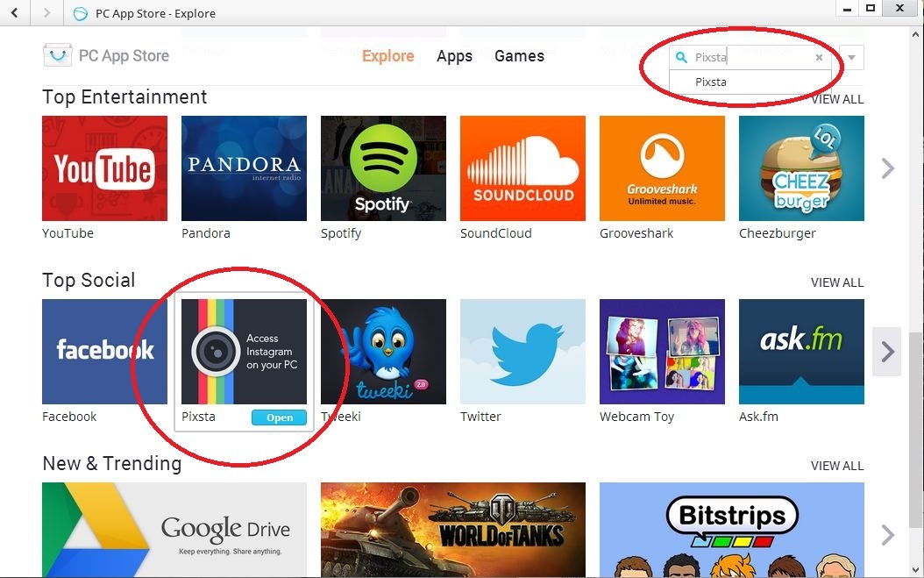The height and width of the screenshot is (578, 924).
Task: Open the dropdown arrow beside search
Action: point(851,57)
